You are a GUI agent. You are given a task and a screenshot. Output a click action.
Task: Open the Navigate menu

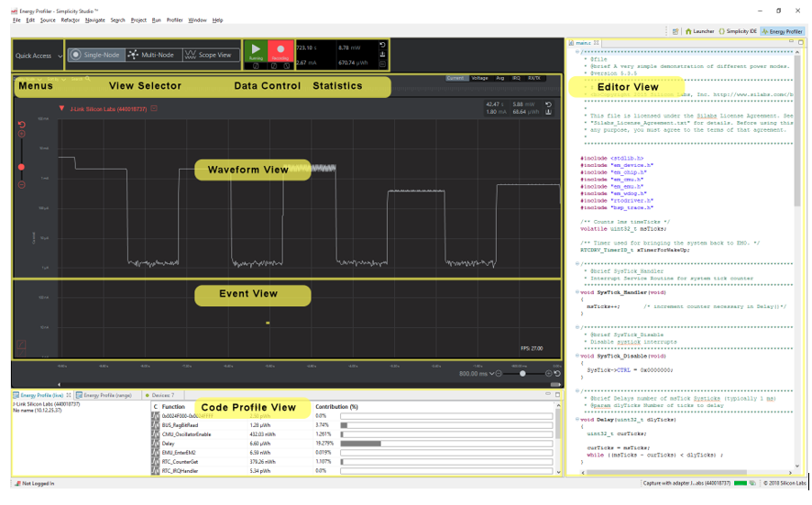94,20
